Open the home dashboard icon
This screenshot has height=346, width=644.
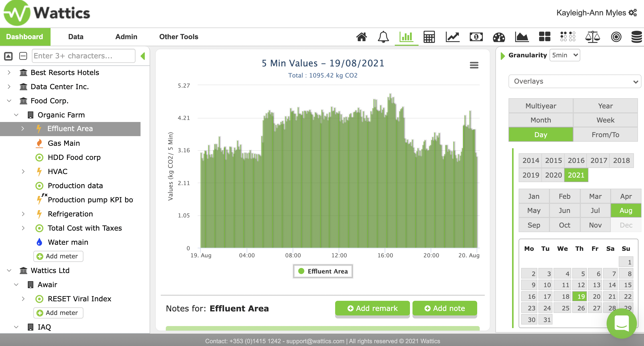(x=361, y=37)
